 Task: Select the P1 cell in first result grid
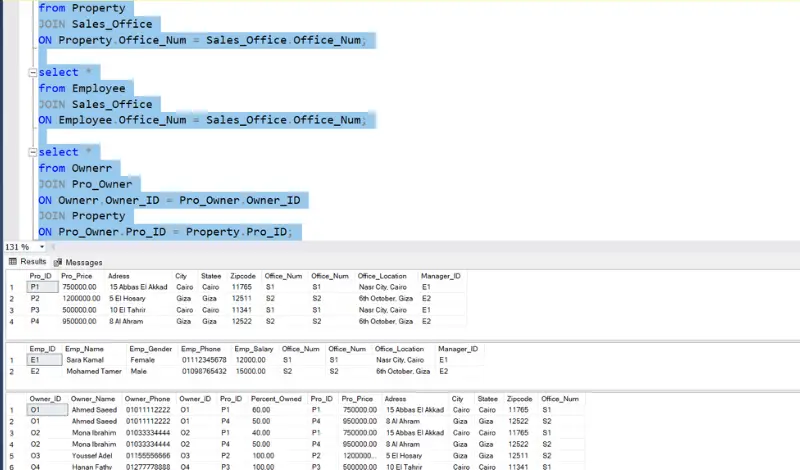[x=43, y=287]
